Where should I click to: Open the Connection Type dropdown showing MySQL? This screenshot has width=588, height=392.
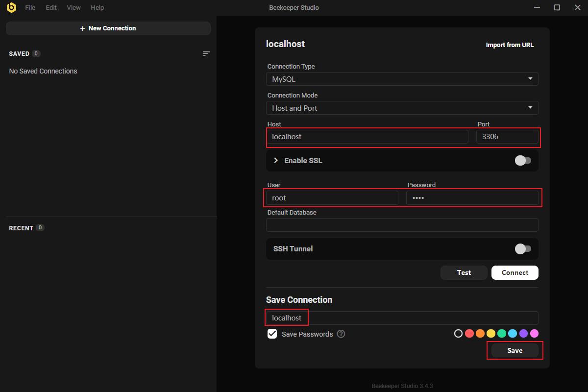tap(402, 79)
